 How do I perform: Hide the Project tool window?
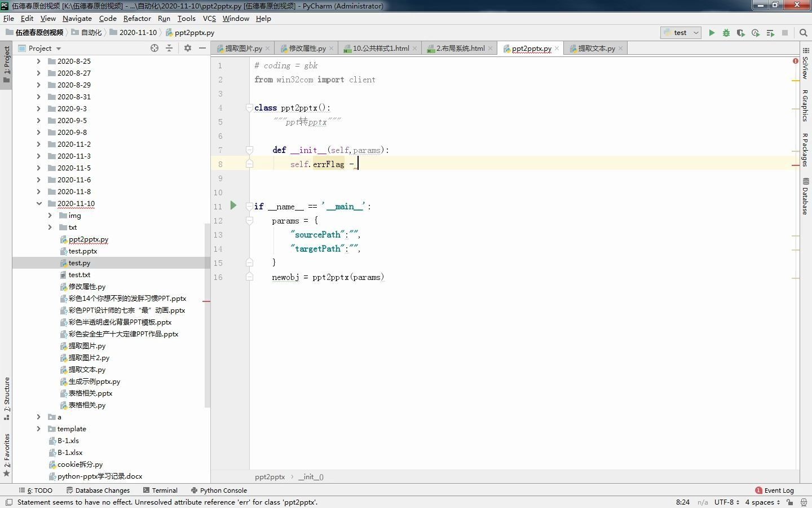pyautogui.click(x=202, y=48)
